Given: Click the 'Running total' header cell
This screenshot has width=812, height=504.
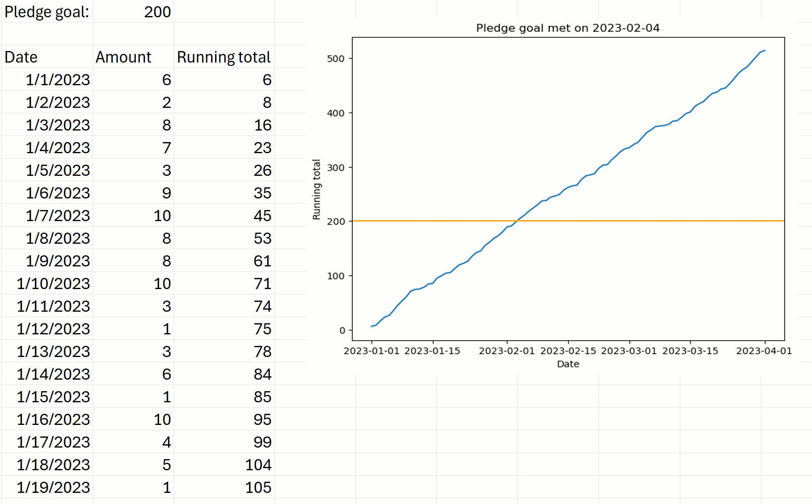Looking at the screenshot, I should (x=224, y=57).
